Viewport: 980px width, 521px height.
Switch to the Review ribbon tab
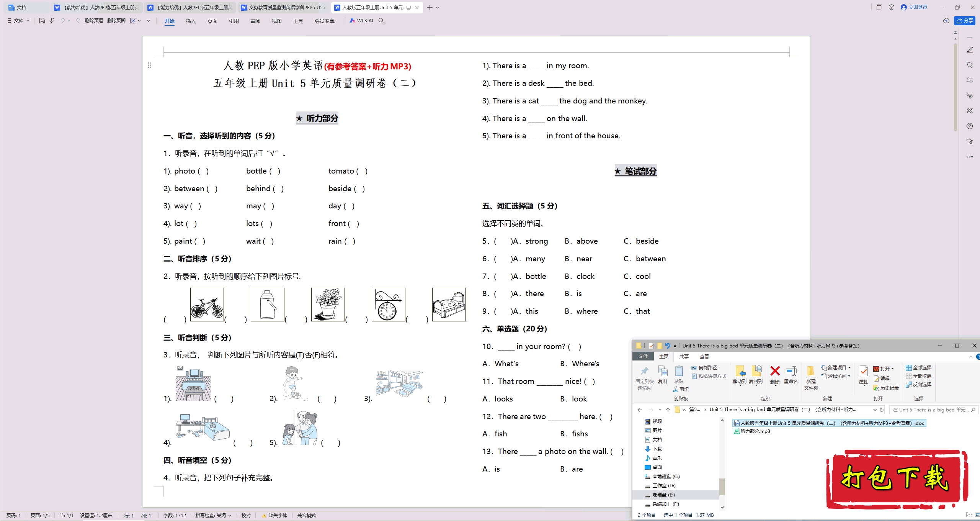coord(255,21)
